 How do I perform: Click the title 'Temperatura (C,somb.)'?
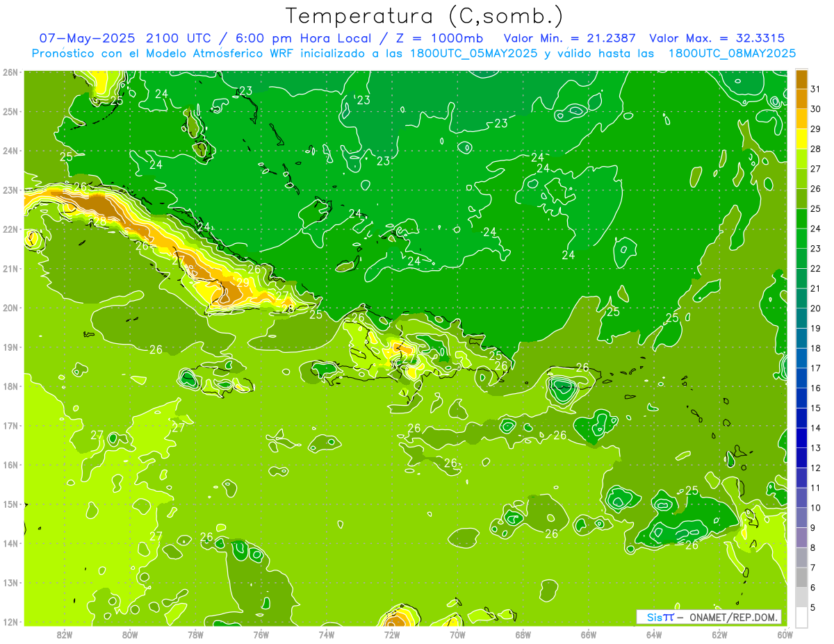425,15
